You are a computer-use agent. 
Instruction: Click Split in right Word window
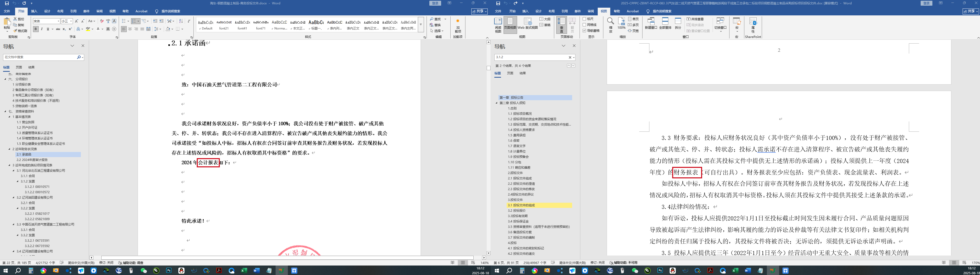tap(678, 24)
